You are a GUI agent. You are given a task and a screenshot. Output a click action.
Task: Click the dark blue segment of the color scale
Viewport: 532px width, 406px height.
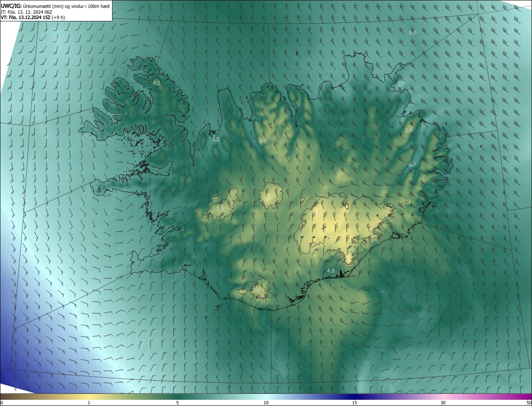(355, 397)
